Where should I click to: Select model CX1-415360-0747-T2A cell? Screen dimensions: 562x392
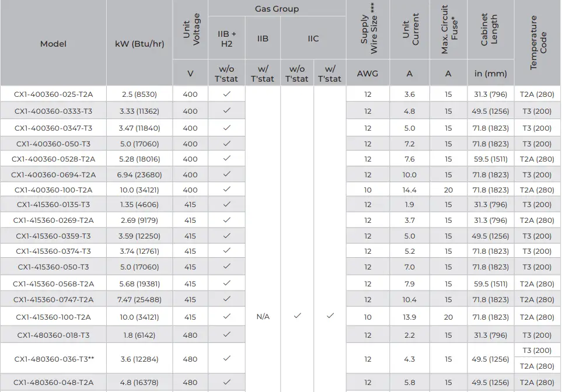tap(53, 299)
